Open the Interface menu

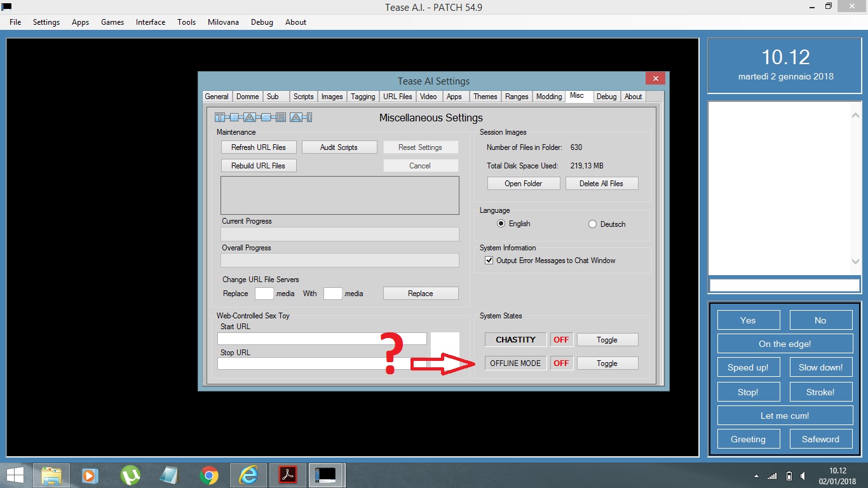pos(151,22)
